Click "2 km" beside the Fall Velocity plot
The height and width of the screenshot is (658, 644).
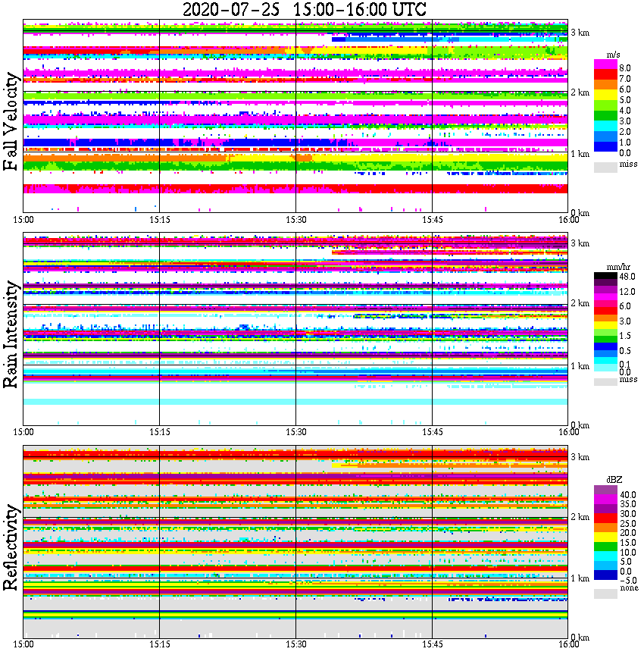580,92
